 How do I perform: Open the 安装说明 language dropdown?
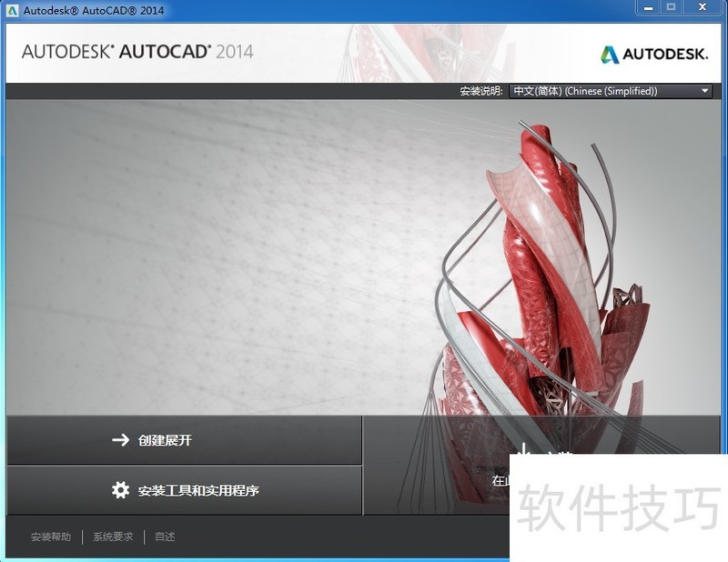click(x=610, y=91)
